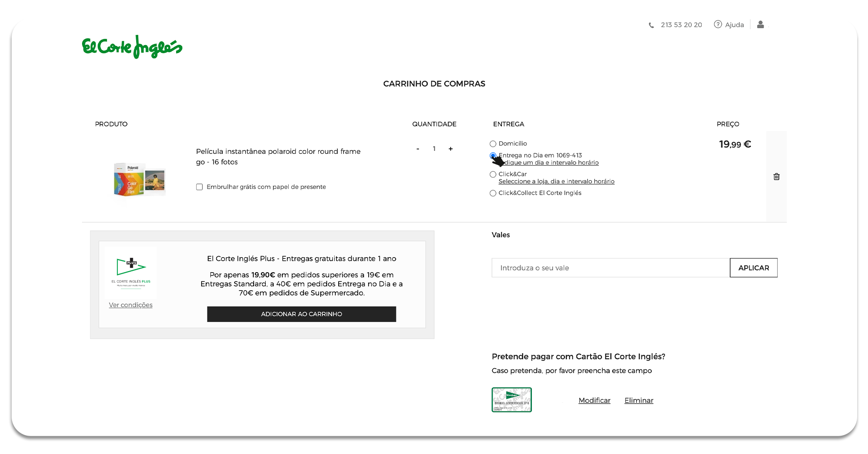Image resolution: width=868 pixels, height=454 pixels.
Task: Open the Polaroid film product thumbnail
Action: click(x=139, y=179)
